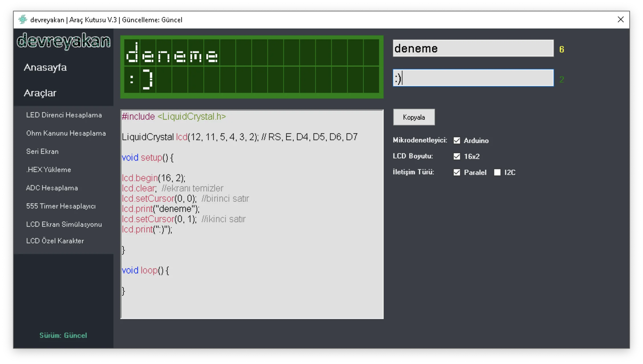
Task: Close the Araç Kutusu window
Action: pyautogui.click(x=620, y=20)
